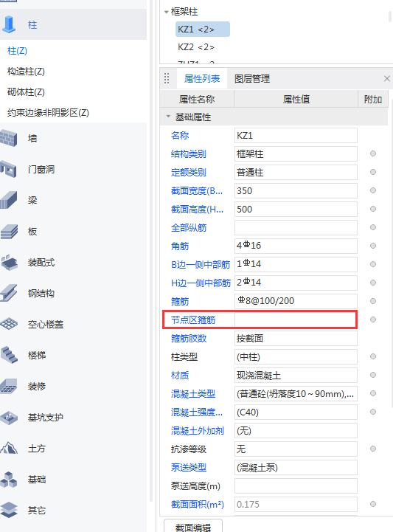Open the 梁 beam category icon
393x532 pixels.
9,200
